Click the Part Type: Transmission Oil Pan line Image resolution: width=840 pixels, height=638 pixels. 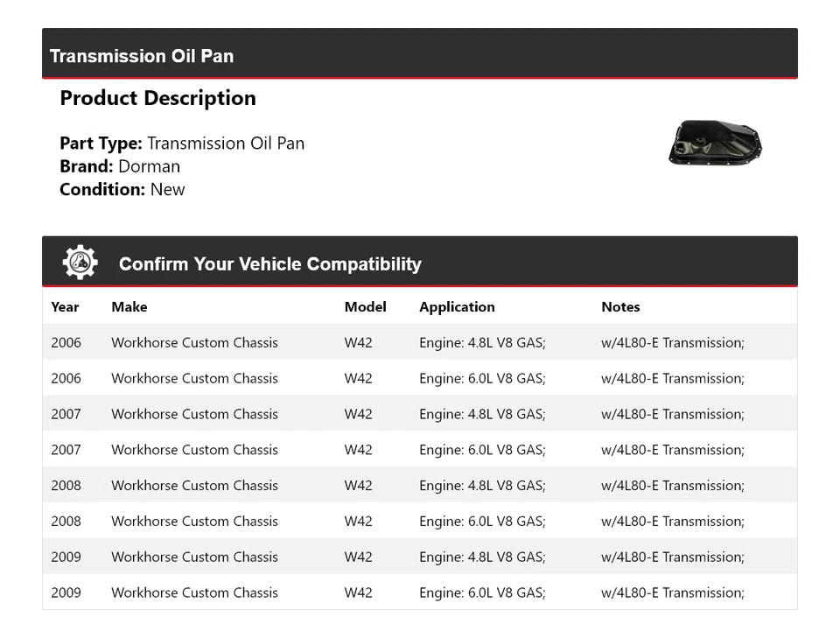(182, 144)
